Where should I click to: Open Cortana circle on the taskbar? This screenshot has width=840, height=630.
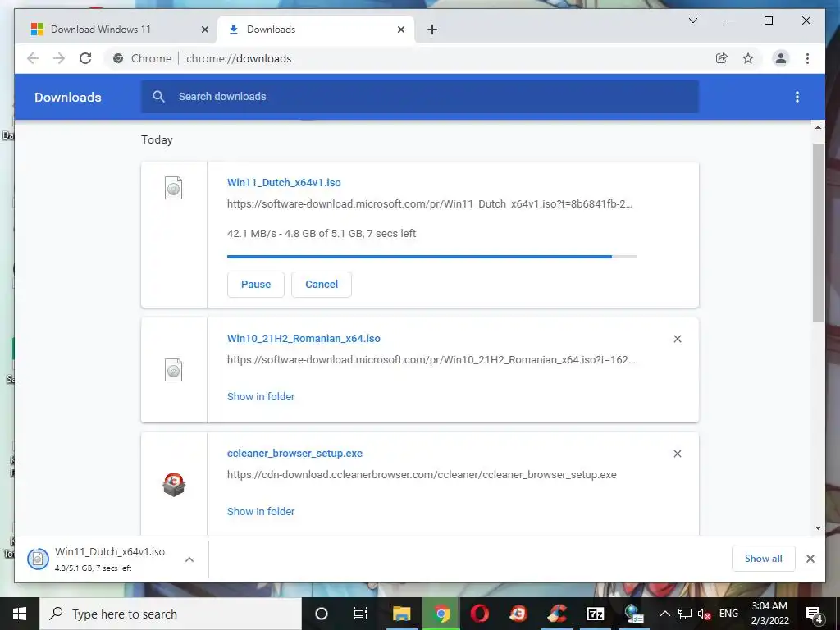pyautogui.click(x=321, y=614)
